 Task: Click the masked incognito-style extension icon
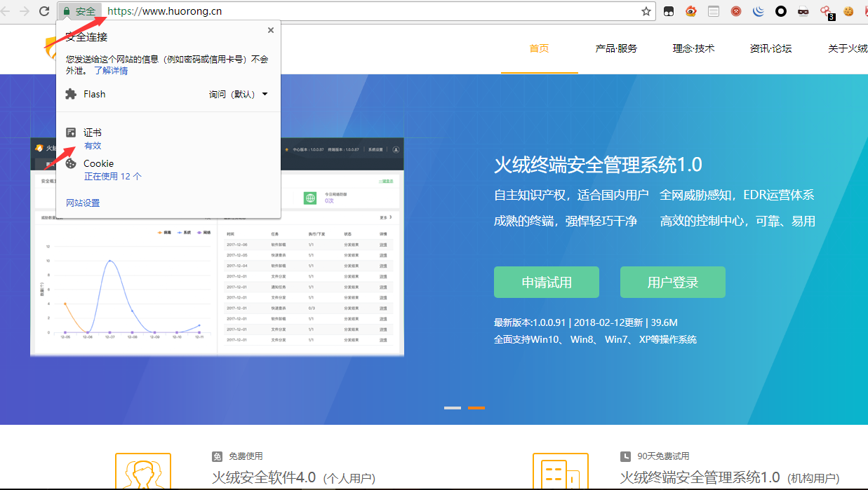point(803,11)
